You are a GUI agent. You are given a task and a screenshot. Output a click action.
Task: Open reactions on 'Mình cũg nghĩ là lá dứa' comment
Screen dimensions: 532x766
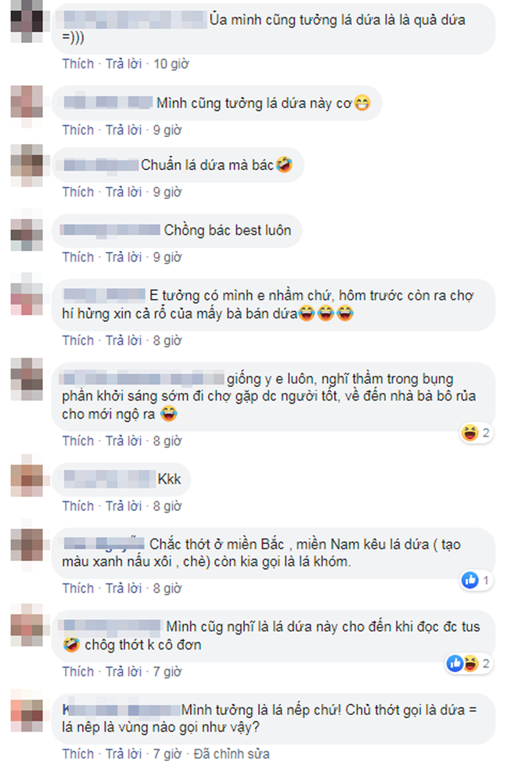point(469,664)
